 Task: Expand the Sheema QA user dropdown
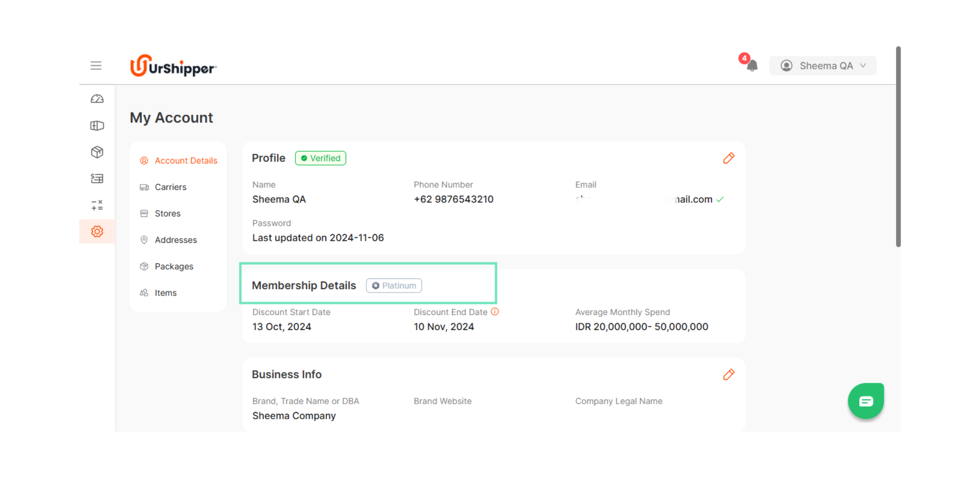coord(823,66)
